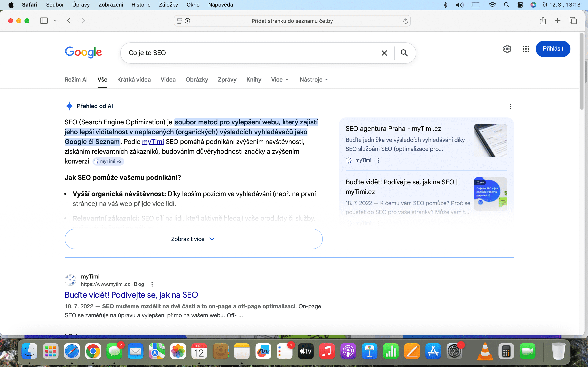Click the SEO agentura article thumbnail

pyautogui.click(x=491, y=141)
